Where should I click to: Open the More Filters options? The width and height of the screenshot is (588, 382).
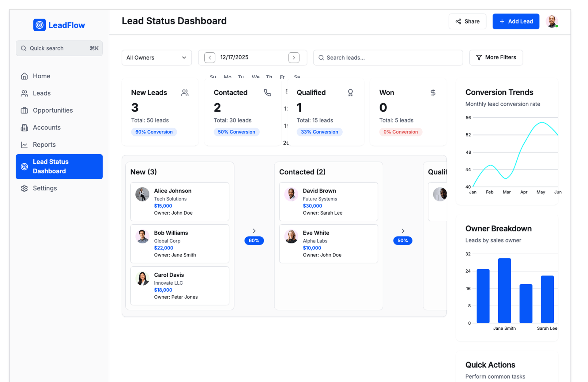[x=496, y=58]
